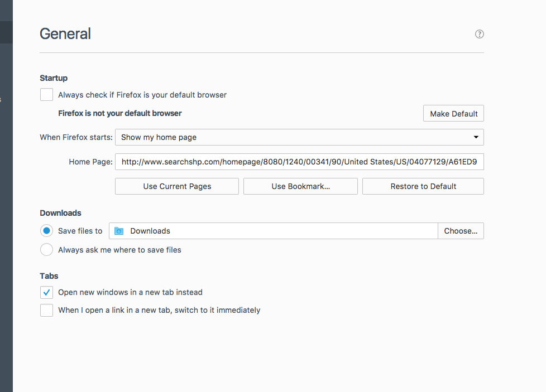The width and height of the screenshot is (546, 392).
Task: Focus the Home Page URL field
Action: 299,162
